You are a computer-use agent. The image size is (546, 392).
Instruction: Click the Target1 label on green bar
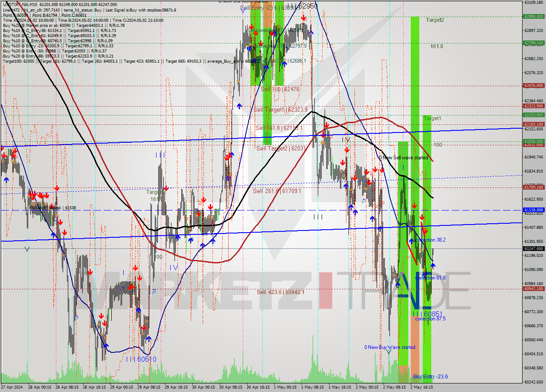pyautogui.click(x=432, y=118)
